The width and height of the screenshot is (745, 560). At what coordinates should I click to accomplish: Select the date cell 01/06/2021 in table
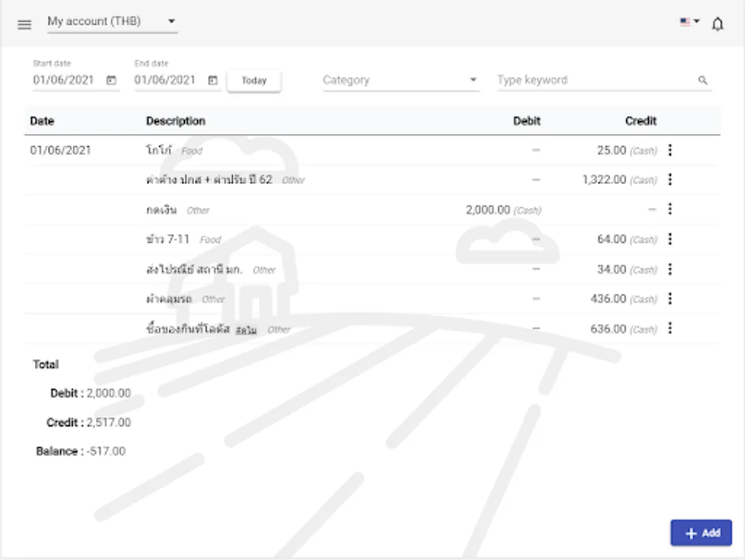pos(60,151)
